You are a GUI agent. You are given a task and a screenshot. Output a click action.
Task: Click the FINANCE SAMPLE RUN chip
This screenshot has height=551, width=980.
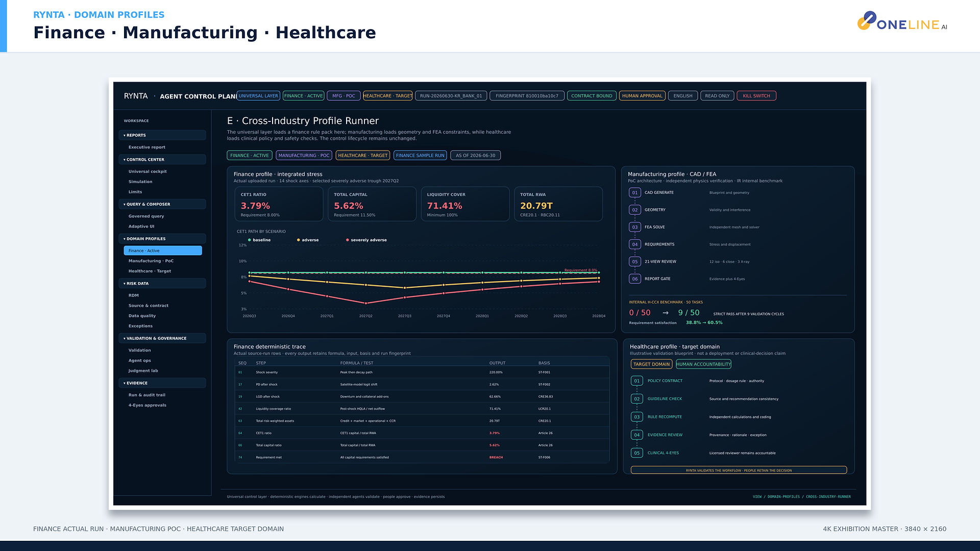click(x=420, y=156)
